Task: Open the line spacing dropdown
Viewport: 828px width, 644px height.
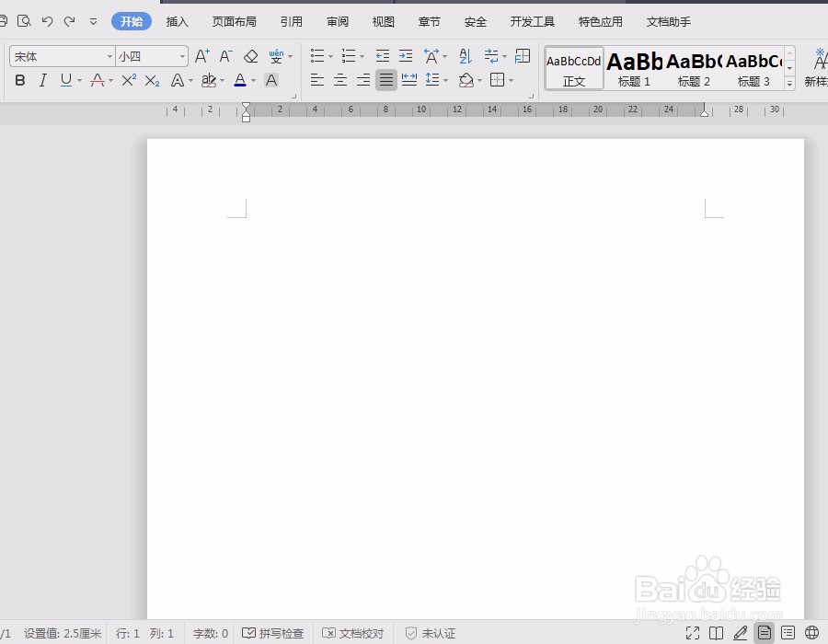Action: tap(445, 81)
